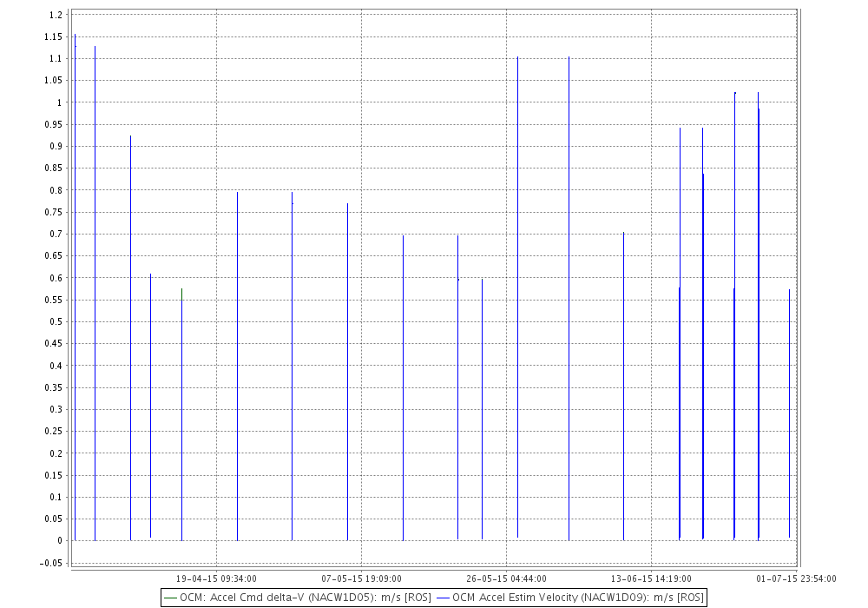Viewport: 868px width, 608px height.
Task: Click y-axis tick label 0.6
Action: coord(56,278)
